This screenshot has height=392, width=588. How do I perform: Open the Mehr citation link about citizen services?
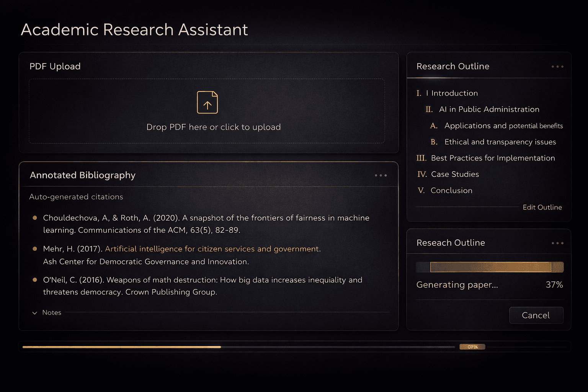click(x=212, y=248)
